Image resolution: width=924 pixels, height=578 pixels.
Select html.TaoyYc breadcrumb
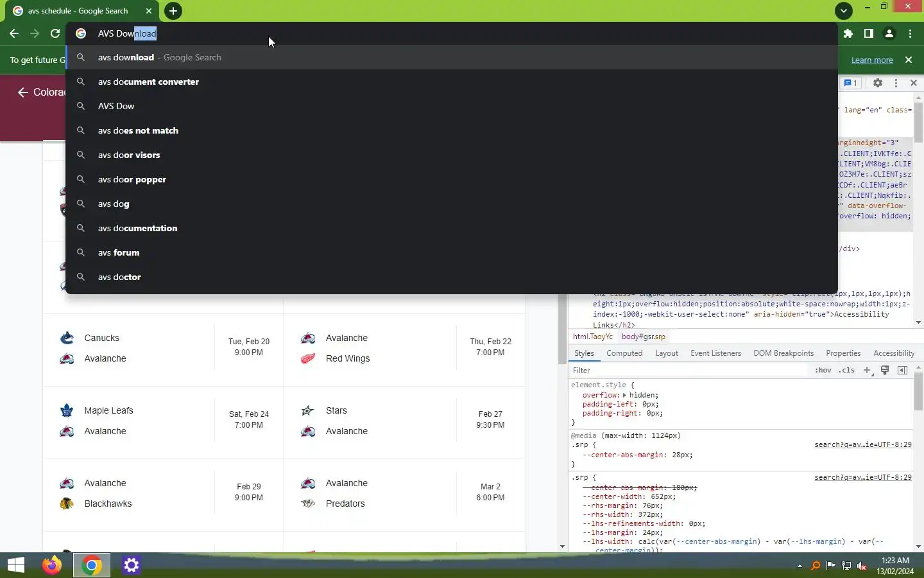(592, 337)
